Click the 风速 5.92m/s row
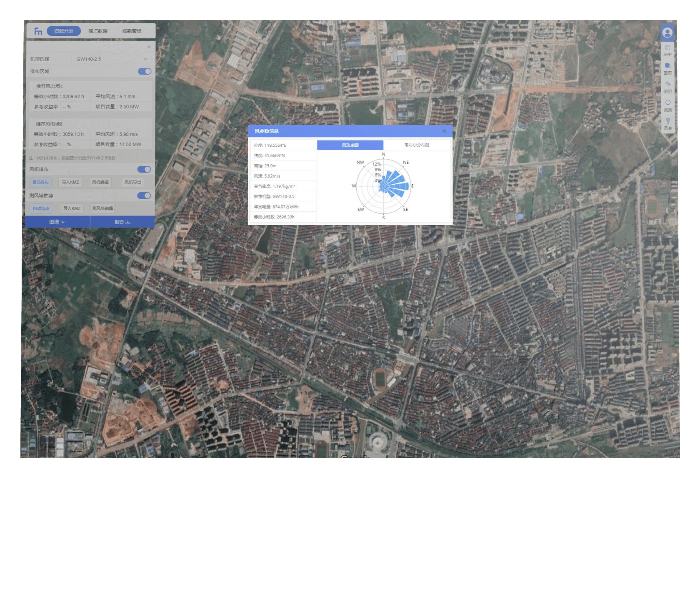This screenshot has height=604, width=700. (x=283, y=176)
